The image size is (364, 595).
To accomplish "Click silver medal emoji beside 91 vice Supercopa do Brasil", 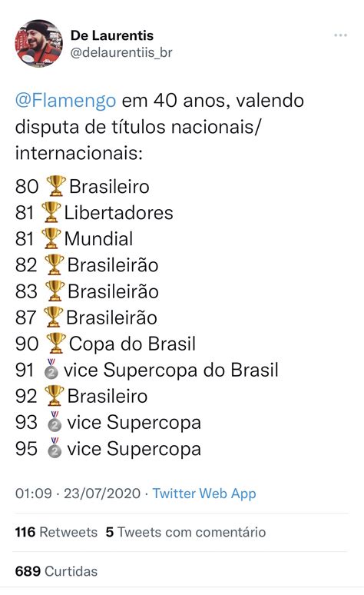I will (51, 369).
